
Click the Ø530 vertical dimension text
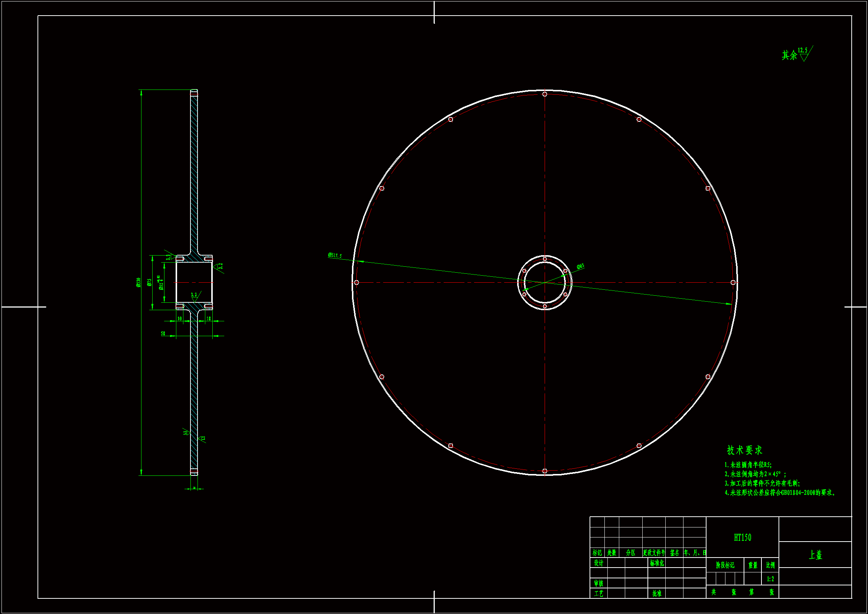138,282
